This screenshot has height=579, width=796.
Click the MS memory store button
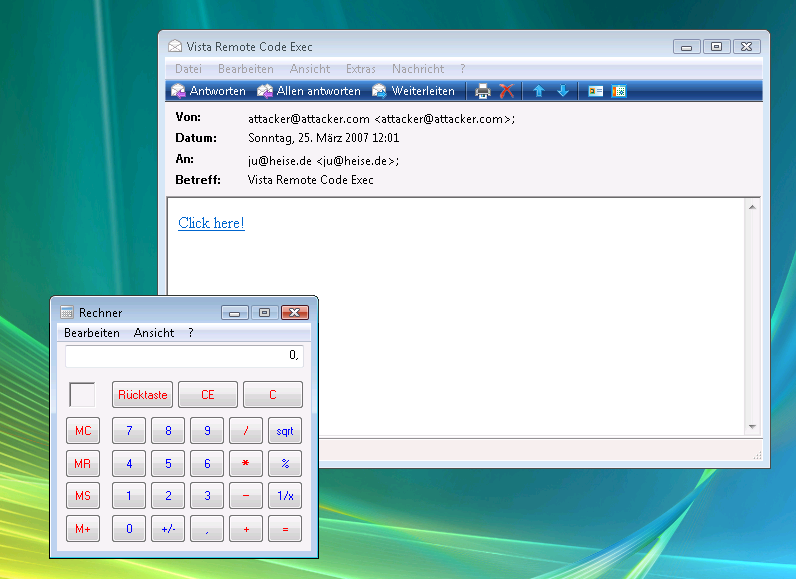pyautogui.click(x=83, y=496)
